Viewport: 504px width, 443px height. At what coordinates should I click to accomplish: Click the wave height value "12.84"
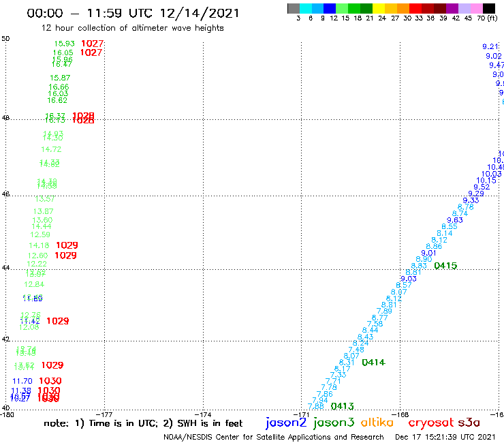(x=34, y=284)
